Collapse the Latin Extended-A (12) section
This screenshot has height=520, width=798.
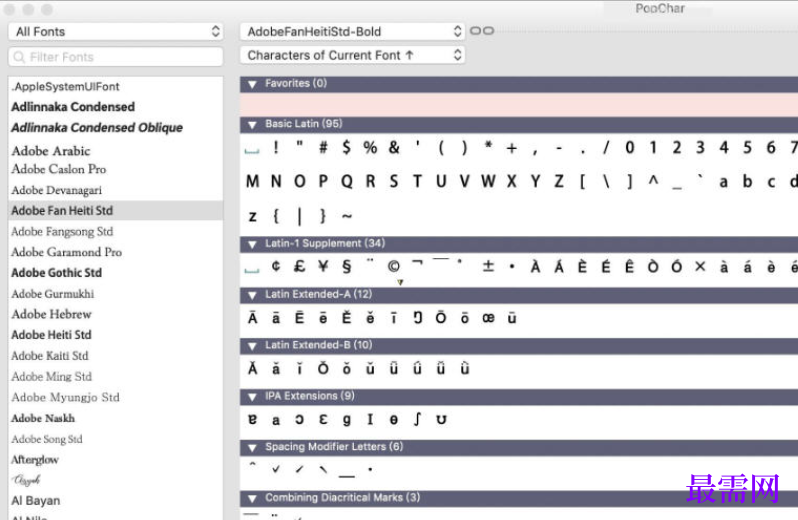[252, 295]
